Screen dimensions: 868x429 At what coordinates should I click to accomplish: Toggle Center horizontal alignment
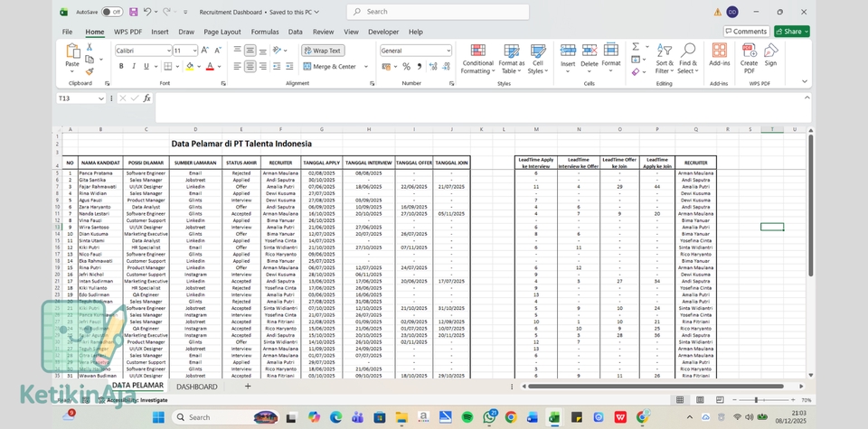[250, 66]
